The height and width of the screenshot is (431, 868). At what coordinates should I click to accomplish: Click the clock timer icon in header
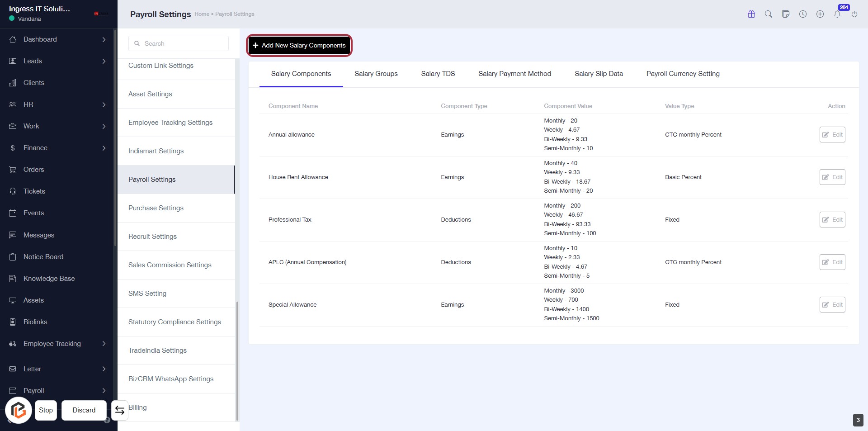coord(803,14)
